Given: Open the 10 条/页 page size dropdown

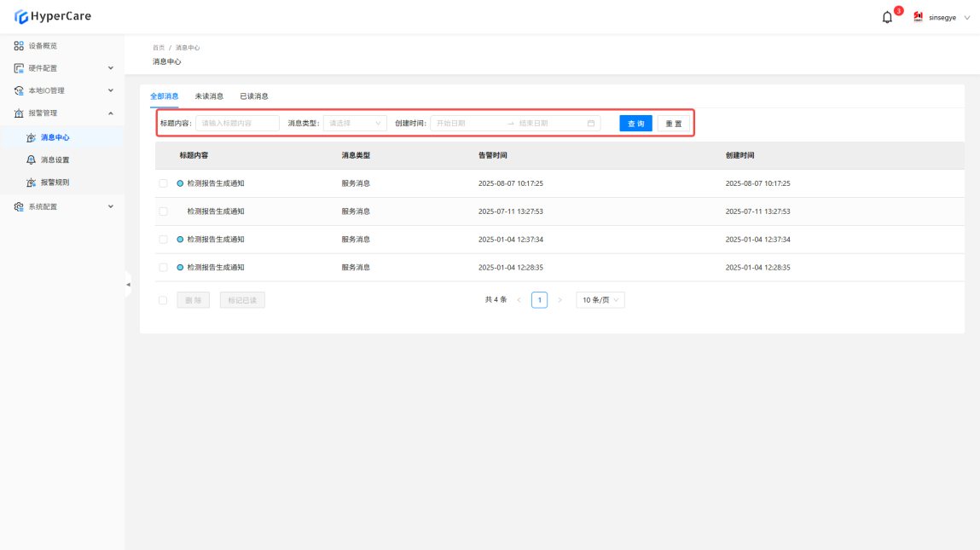Looking at the screenshot, I should pos(600,300).
